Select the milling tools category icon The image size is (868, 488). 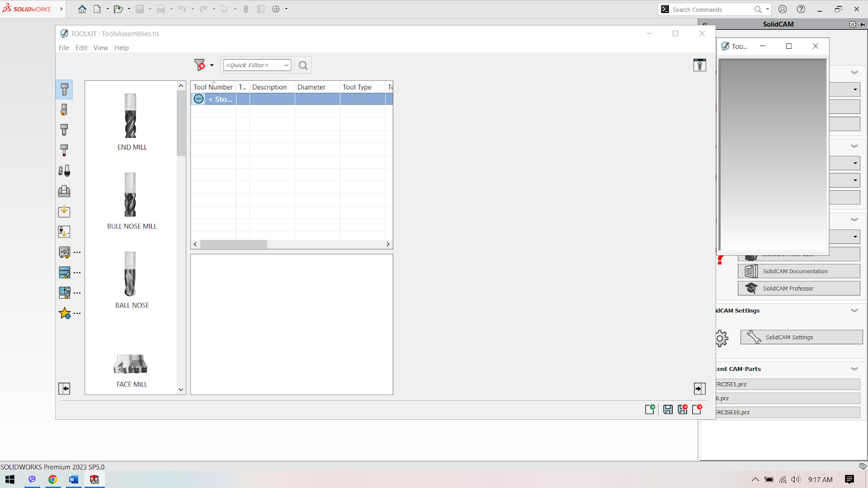tap(64, 89)
